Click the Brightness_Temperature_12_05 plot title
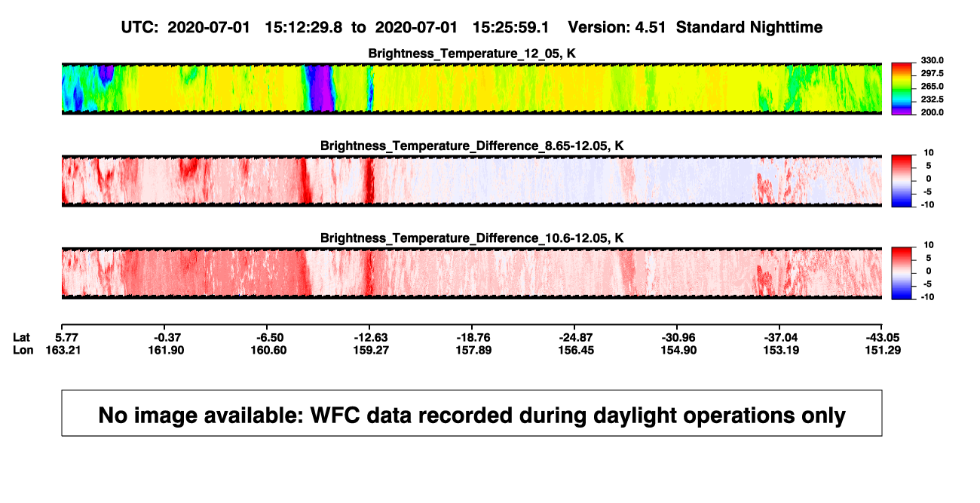Image resolution: width=980 pixels, height=503 pixels. click(472, 54)
